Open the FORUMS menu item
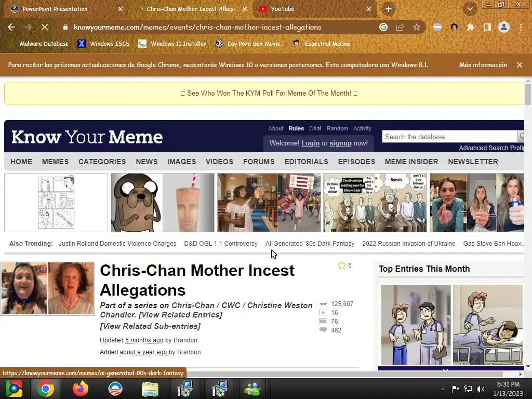The height and width of the screenshot is (399, 532). click(259, 162)
